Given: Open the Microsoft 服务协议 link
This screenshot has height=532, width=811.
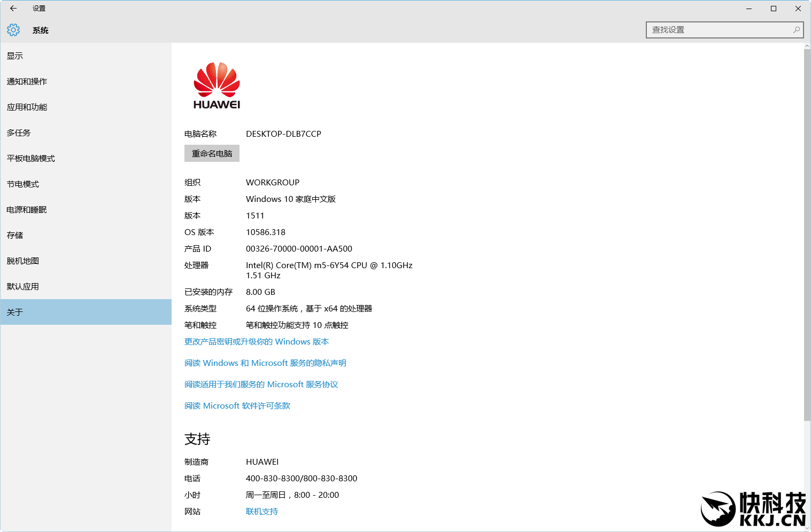Looking at the screenshot, I should coord(261,385).
